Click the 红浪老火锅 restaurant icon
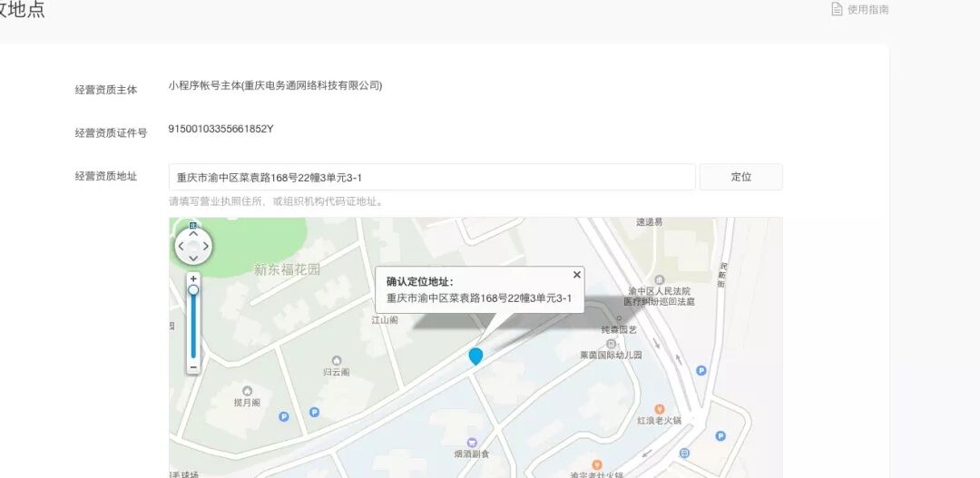Screen dimensions: 980x478 coord(658,409)
